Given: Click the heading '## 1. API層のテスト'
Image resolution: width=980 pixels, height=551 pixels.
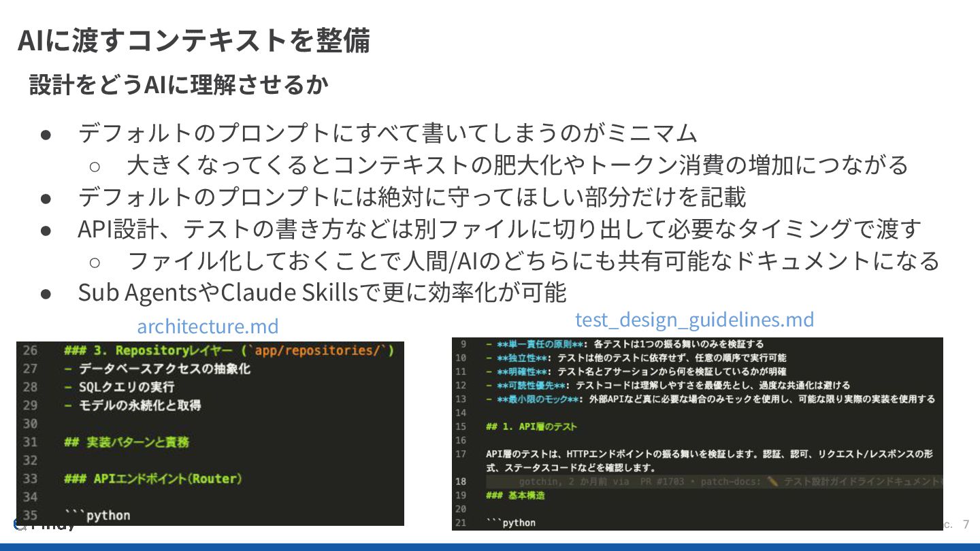Looking at the screenshot, I should point(532,427).
